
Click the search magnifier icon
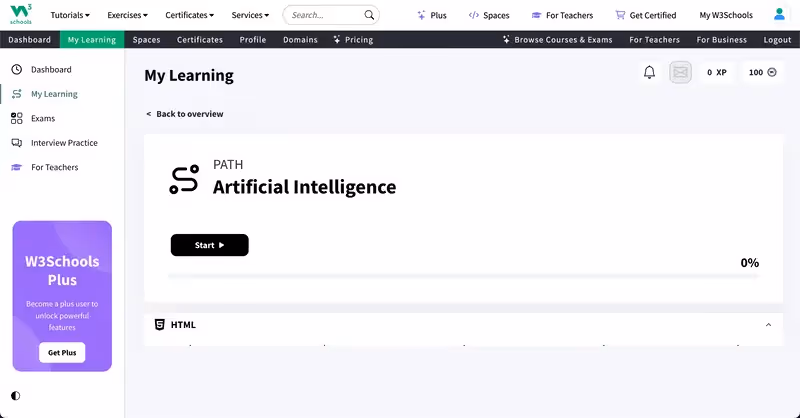point(369,15)
